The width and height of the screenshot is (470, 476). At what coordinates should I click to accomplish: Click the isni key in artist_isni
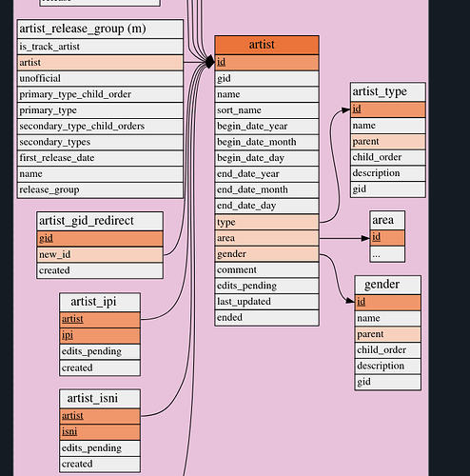[x=100, y=432]
